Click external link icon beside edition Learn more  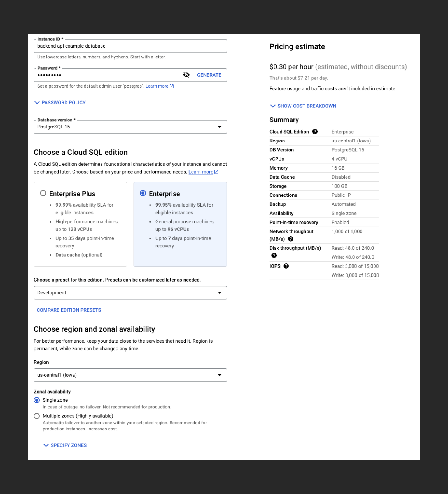(x=216, y=172)
